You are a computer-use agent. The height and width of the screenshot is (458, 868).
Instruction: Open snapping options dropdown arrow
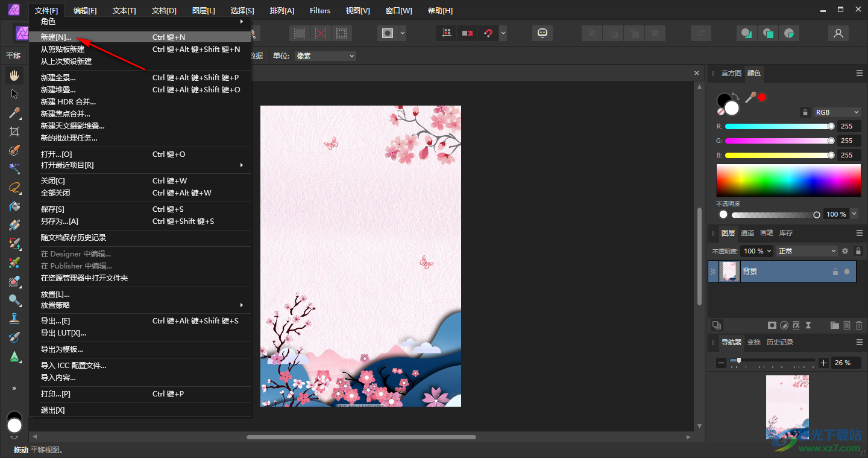pos(503,33)
